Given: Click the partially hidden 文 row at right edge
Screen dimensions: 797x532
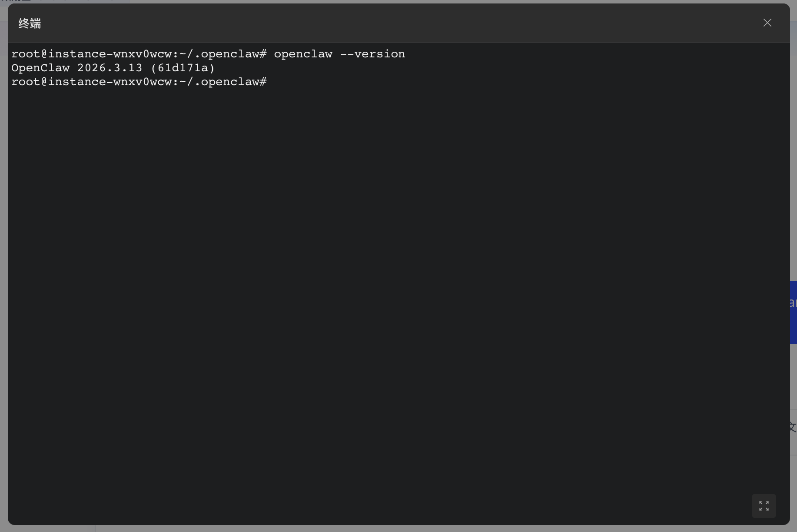Looking at the screenshot, I should coord(793,427).
